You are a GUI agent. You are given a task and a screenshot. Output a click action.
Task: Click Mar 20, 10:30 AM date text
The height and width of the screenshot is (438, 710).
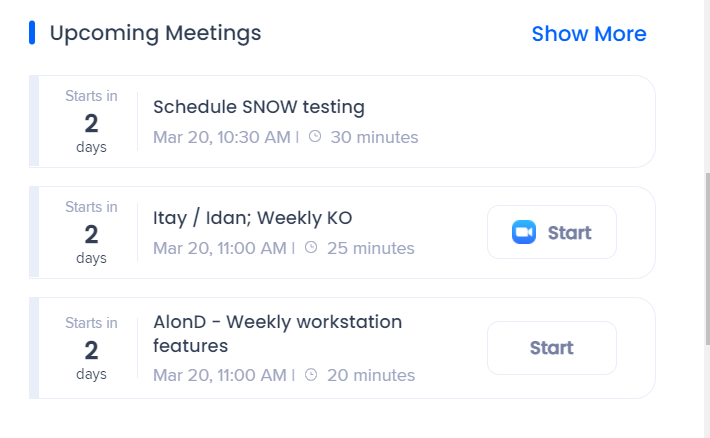(222, 137)
